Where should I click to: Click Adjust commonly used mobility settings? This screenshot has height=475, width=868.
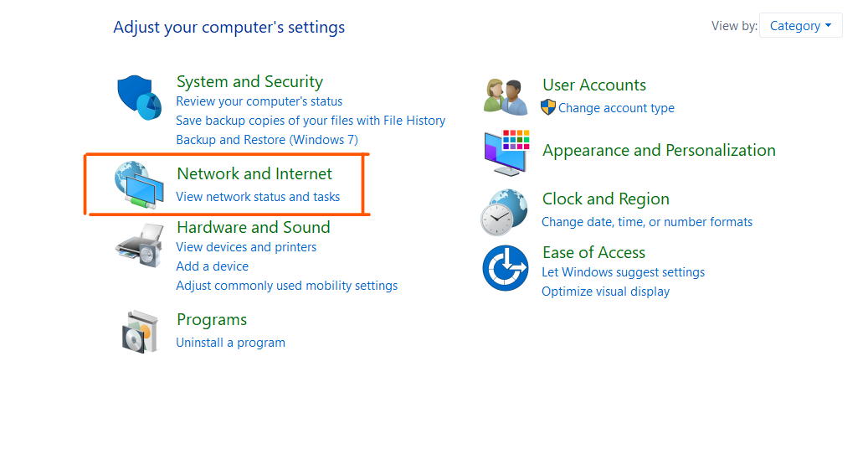[286, 286]
